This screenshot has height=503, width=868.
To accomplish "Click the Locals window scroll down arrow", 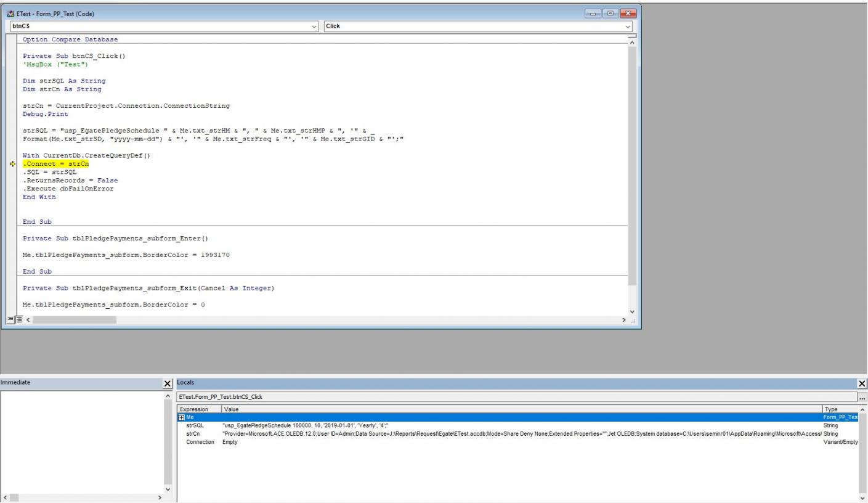I will point(862,497).
